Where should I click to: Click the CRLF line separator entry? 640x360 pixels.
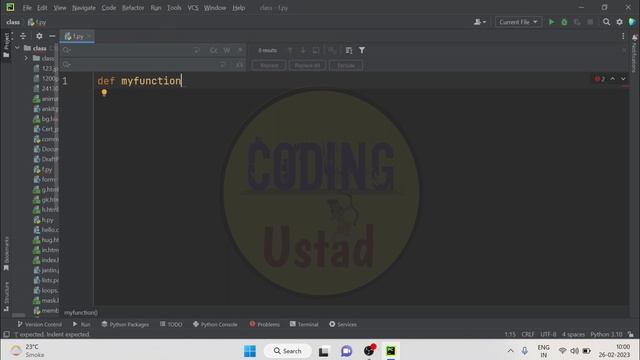click(x=528, y=334)
